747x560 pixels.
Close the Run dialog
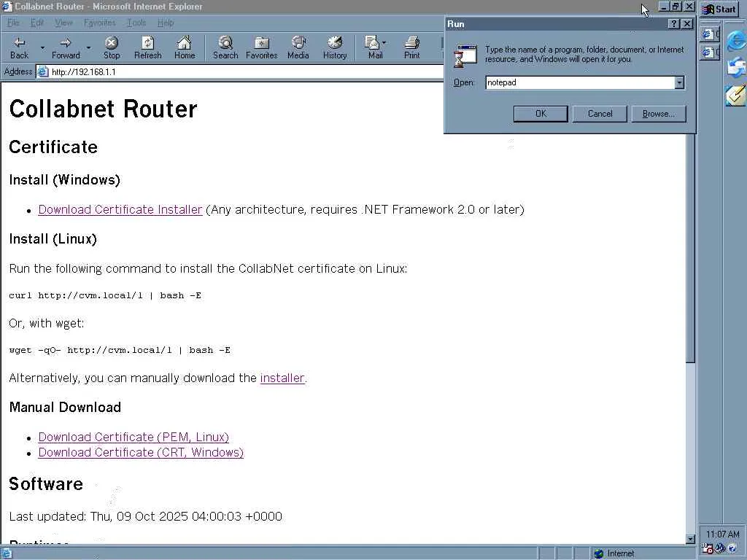click(x=687, y=24)
